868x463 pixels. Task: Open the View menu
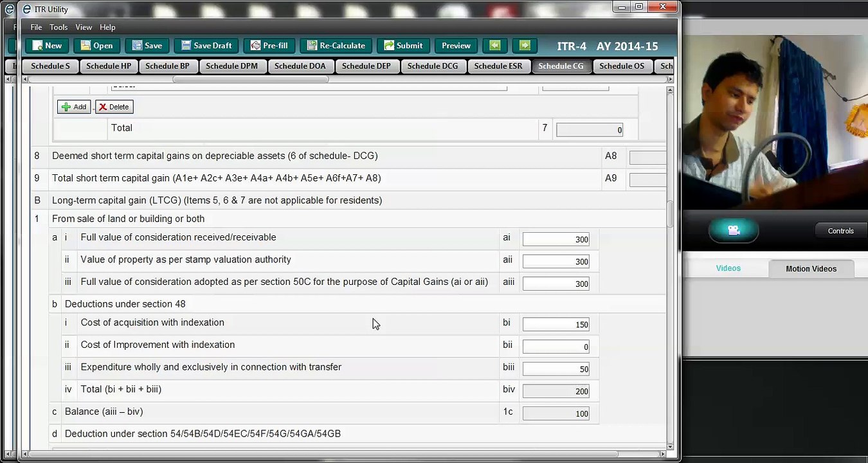(x=84, y=27)
